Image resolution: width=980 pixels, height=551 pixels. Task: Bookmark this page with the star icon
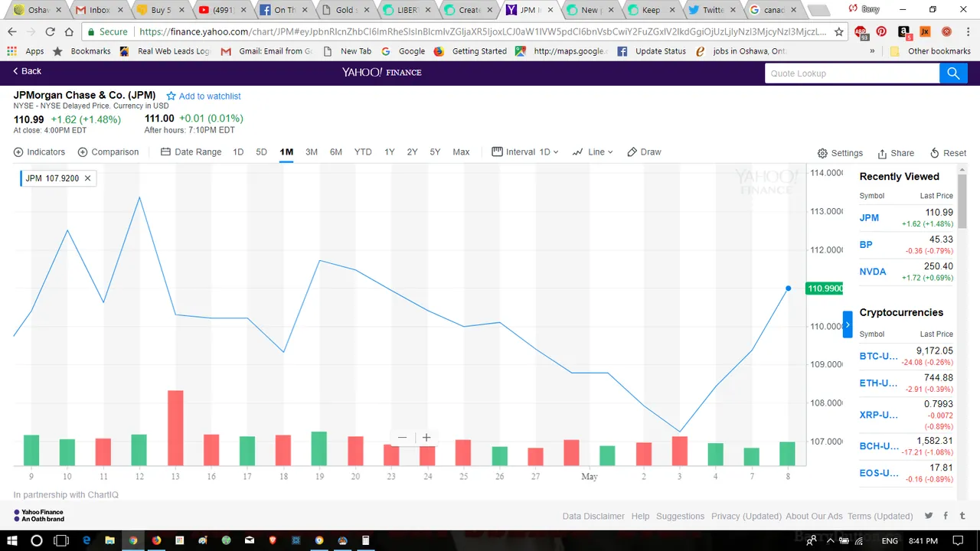pyautogui.click(x=839, y=32)
